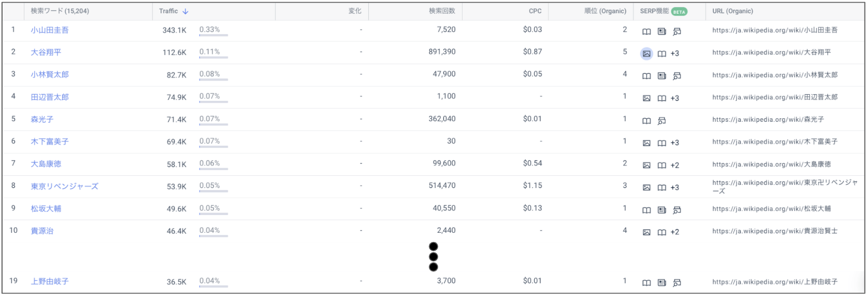The height and width of the screenshot is (296, 868).
Task: Open the 東京リベンジャーズ keyword link
Action: click(64, 186)
